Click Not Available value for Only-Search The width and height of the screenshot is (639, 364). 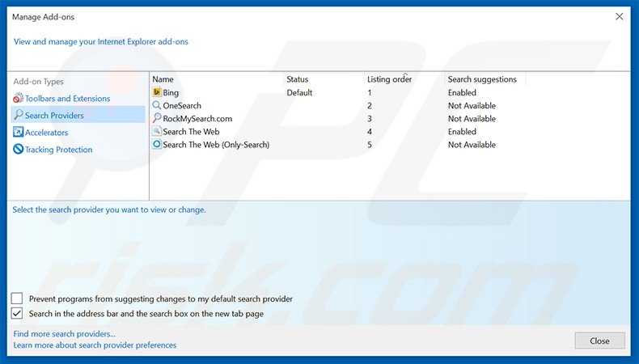(472, 145)
